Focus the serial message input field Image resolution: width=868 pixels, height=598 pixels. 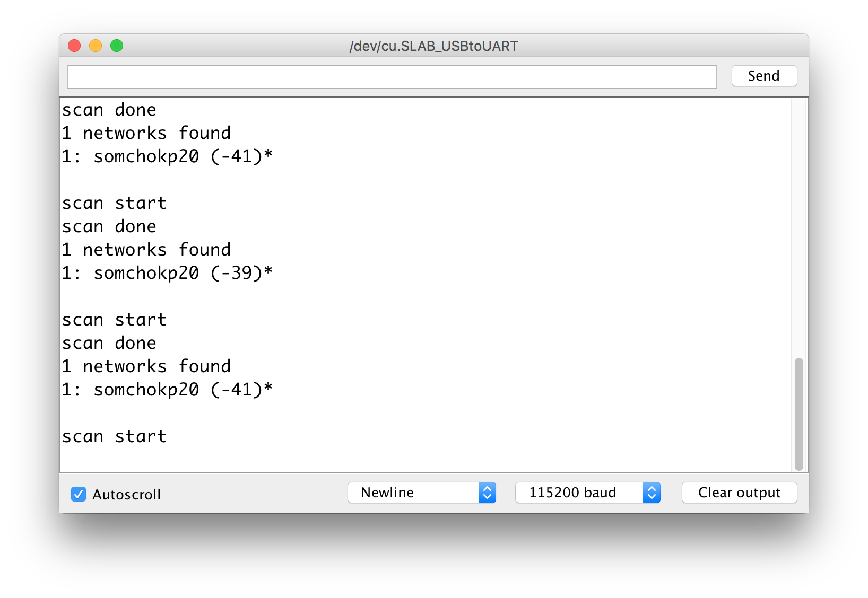[392, 77]
